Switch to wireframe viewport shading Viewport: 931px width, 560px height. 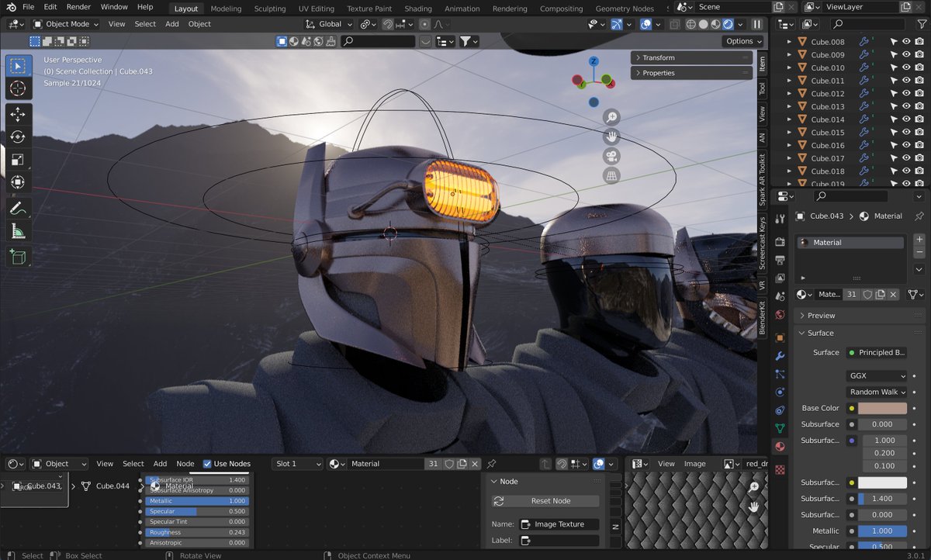click(690, 24)
